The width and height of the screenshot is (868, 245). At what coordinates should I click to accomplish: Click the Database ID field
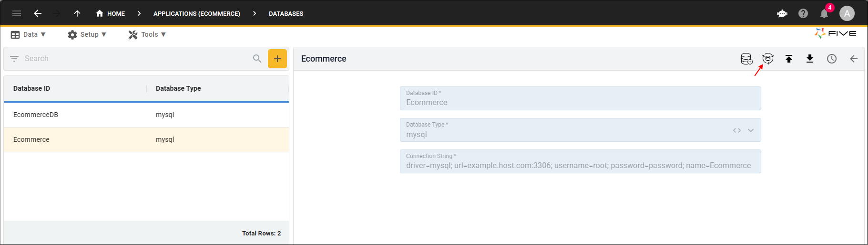click(581, 98)
